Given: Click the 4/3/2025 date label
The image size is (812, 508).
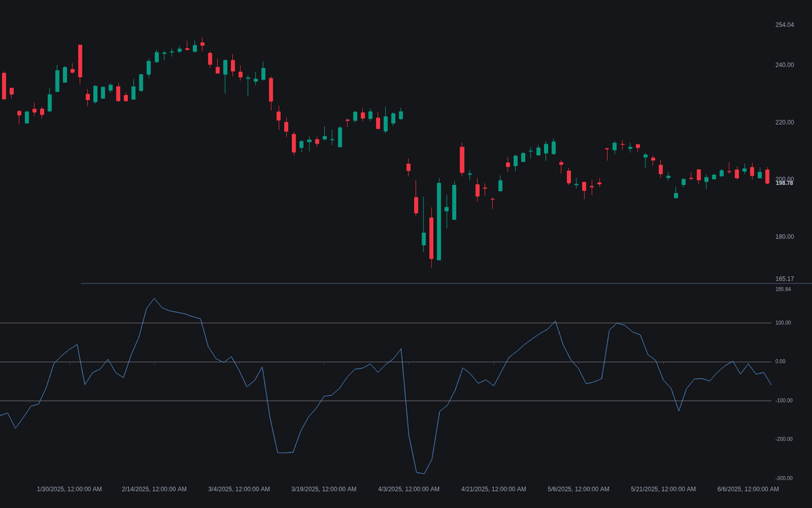Looking at the screenshot, I should click(x=409, y=489).
